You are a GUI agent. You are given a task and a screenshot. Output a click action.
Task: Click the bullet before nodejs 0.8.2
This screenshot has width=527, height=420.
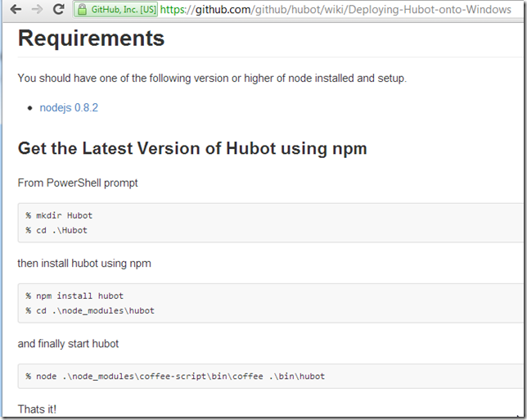pos(30,108)
